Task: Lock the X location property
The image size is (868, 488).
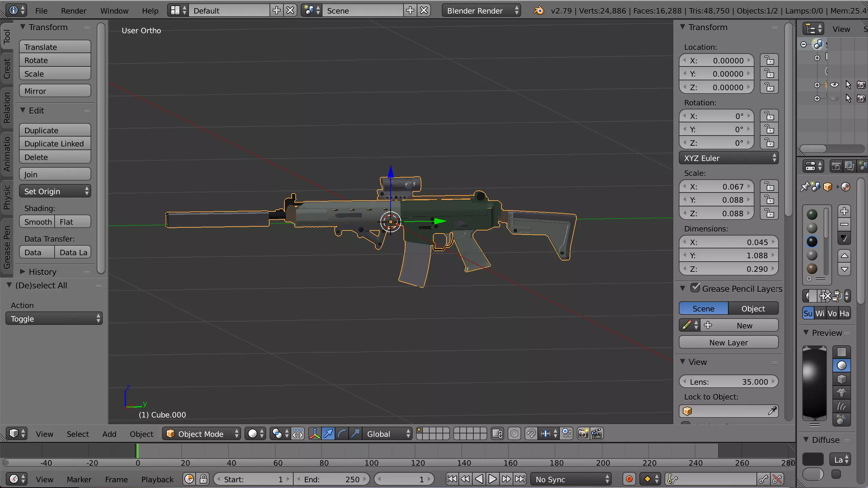Action: tap(769, 61)
